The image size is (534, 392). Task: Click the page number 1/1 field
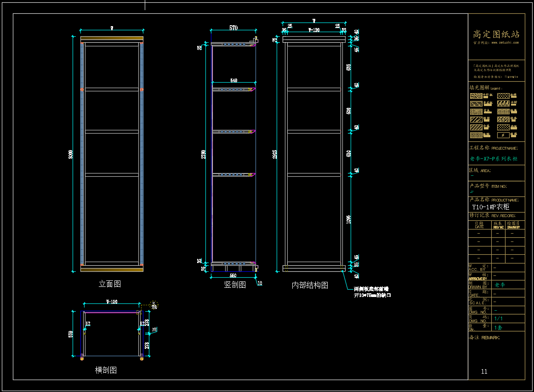click(x=498, y=318)
